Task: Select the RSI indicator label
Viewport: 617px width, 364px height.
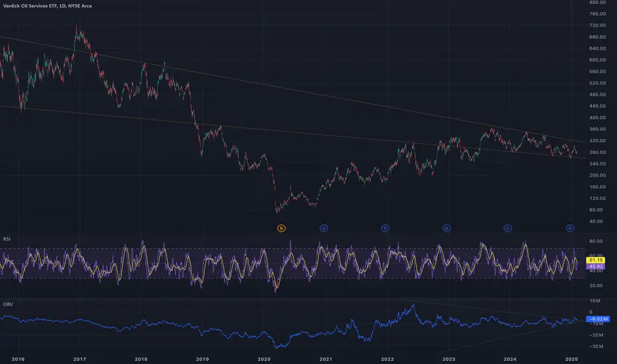Action: click(7, 240)
